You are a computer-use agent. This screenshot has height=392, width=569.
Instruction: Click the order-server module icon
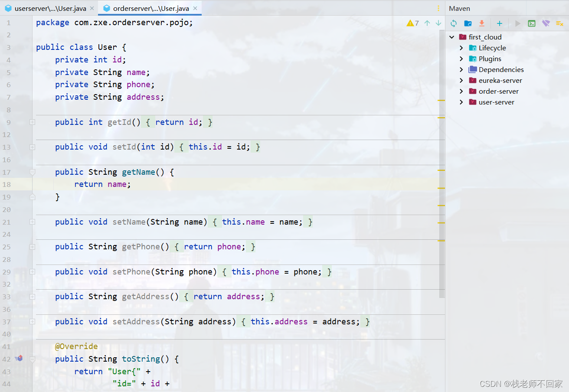pos(473,91)
